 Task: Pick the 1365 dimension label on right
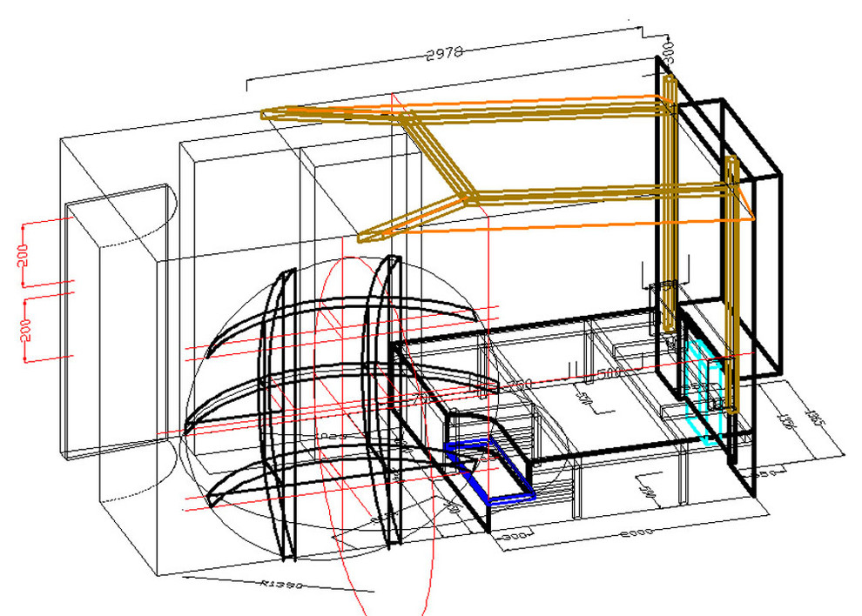(816, 420)
